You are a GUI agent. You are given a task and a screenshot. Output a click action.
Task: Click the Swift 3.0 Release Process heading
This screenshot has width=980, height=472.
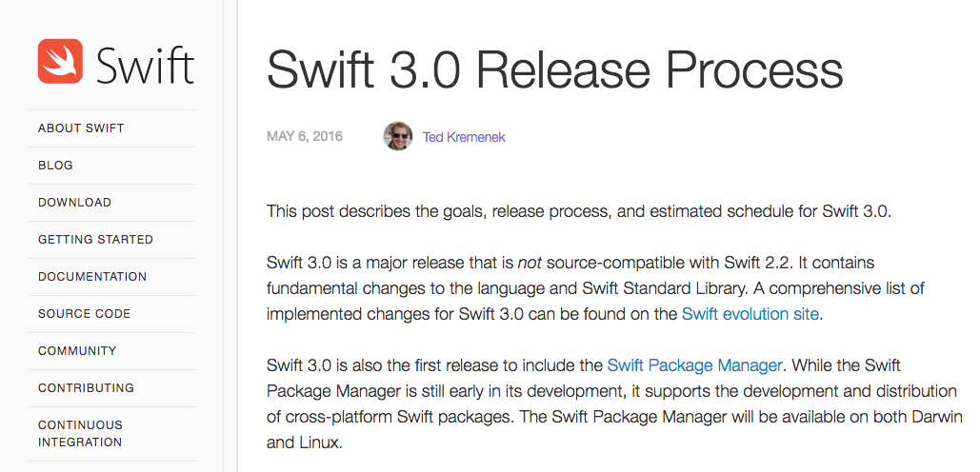pyautogui.click(x=554, y=69)
